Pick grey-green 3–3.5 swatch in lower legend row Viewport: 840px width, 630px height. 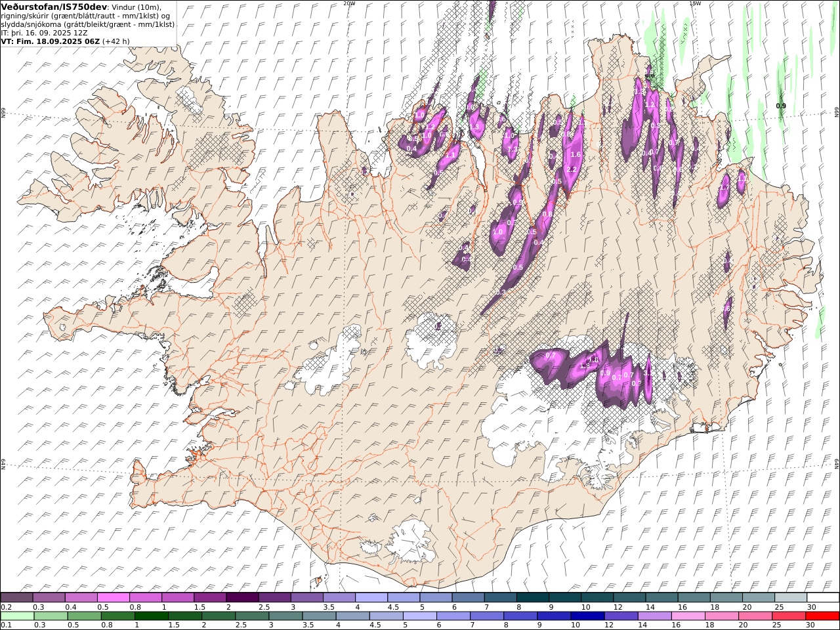285,616
